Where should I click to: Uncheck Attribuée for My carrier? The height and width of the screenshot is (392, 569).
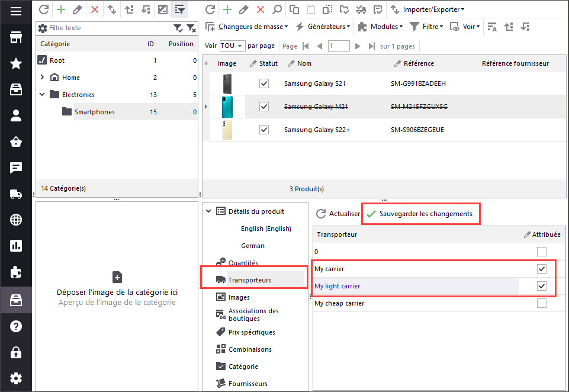[x=542, y=269]
